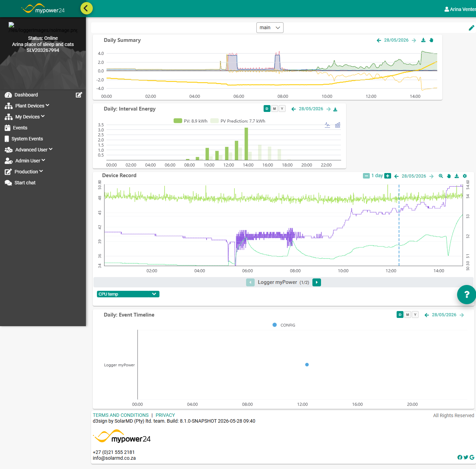Show next device in Logger myPower pager
This screenshot has width=476, height=469.
point(317,282)
